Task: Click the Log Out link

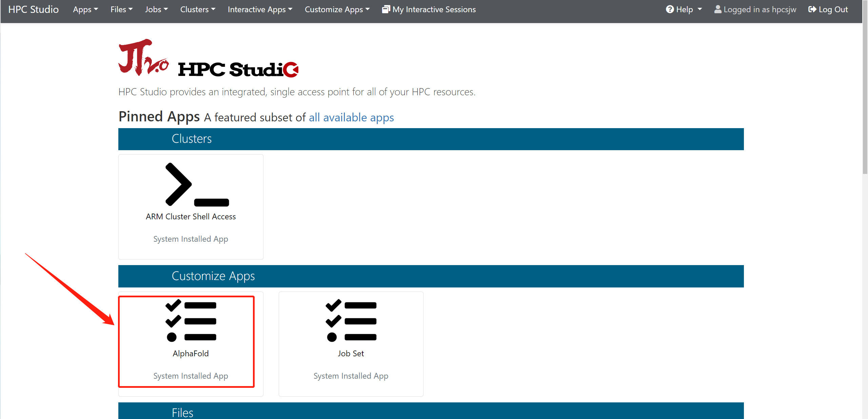Action: 828,9
